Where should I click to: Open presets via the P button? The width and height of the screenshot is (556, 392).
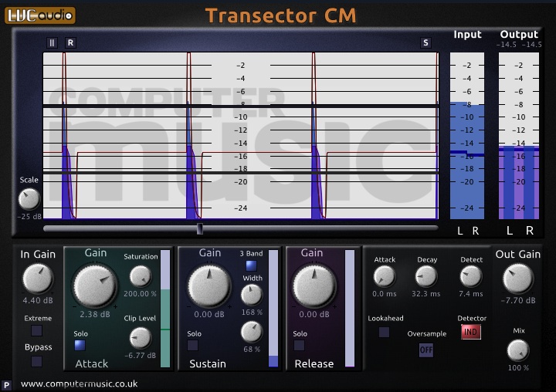6,385
